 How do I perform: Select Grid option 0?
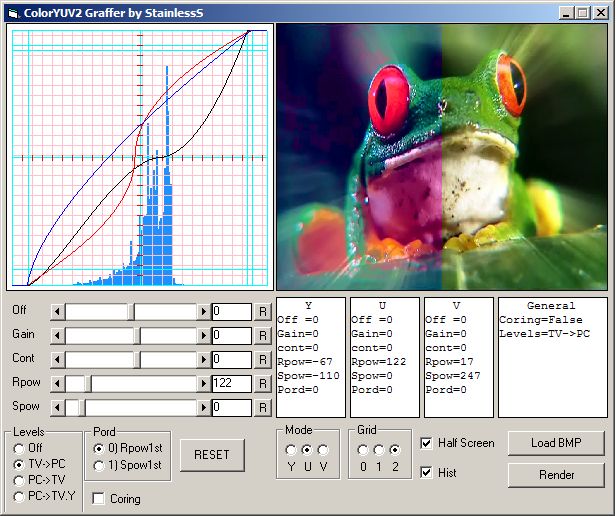pyautogui.click(x=363, y=450)
